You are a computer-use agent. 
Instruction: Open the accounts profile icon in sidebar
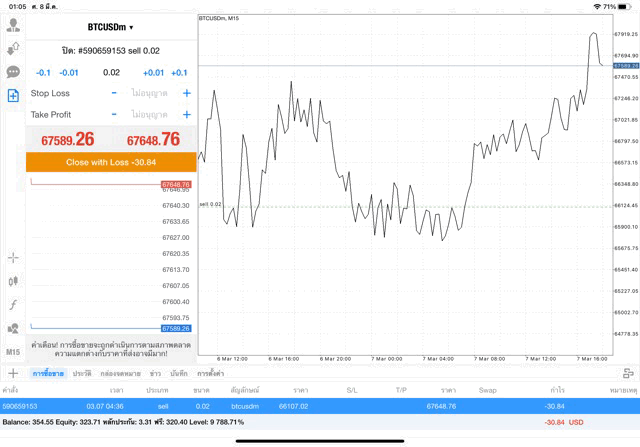click(13, 24)
